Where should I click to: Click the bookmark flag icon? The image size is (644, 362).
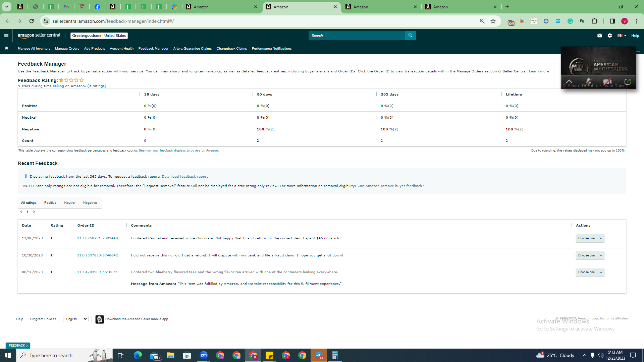point(6,48)
